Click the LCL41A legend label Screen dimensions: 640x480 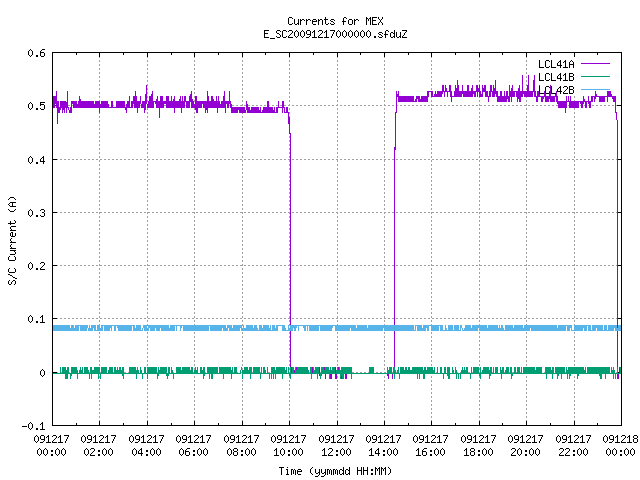556,64
